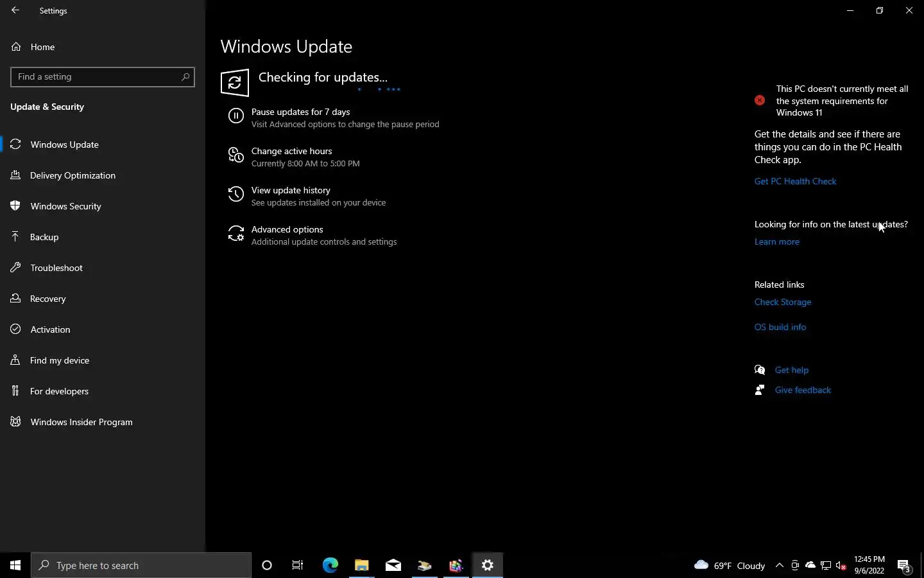Click the network tray icon
924x578 pixels.
coord(826,565)
